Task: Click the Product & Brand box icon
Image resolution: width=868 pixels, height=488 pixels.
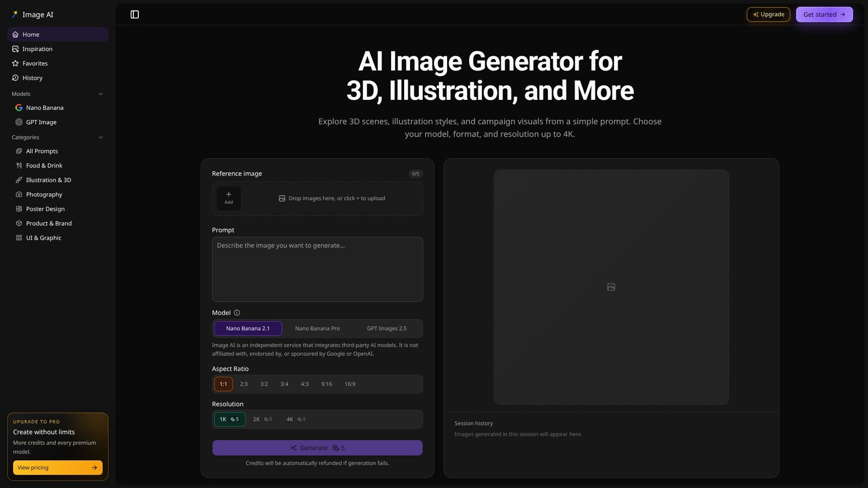Action: (x=19, y=223)
